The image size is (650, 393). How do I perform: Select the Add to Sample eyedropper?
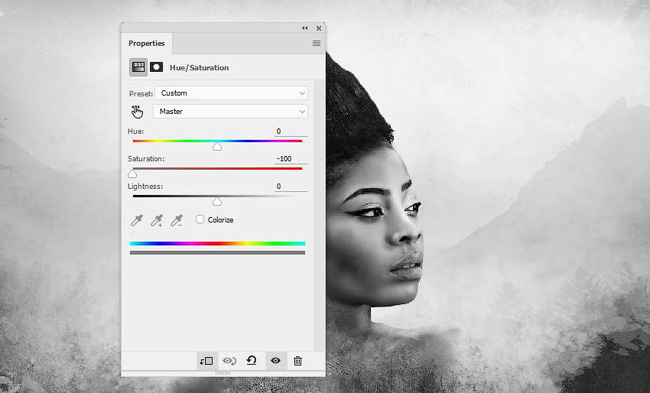point(156,220)
